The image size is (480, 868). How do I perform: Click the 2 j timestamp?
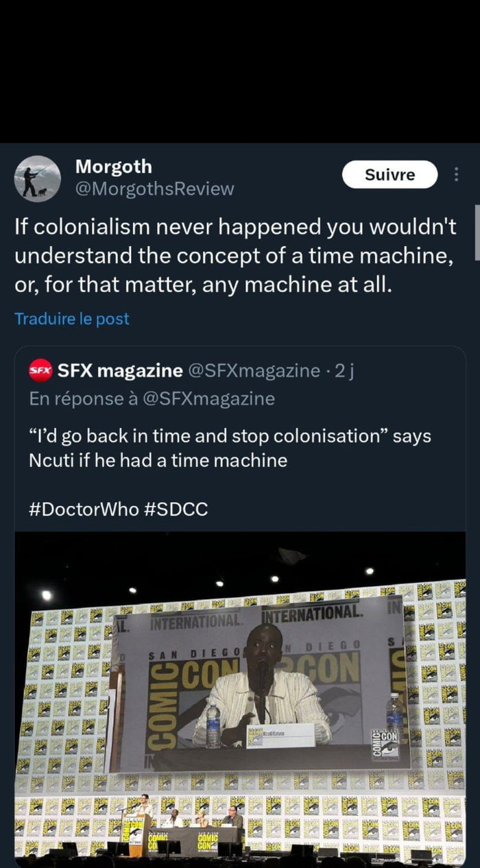(344, 371)
